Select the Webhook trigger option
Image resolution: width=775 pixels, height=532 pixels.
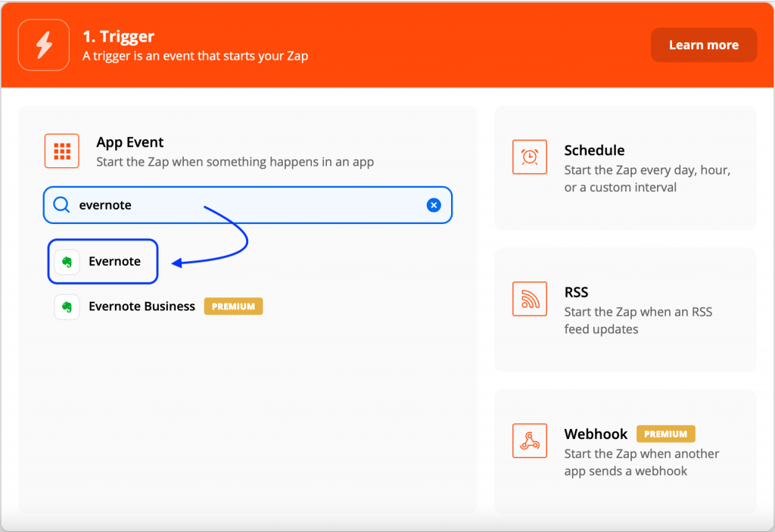tap(625, 452)
